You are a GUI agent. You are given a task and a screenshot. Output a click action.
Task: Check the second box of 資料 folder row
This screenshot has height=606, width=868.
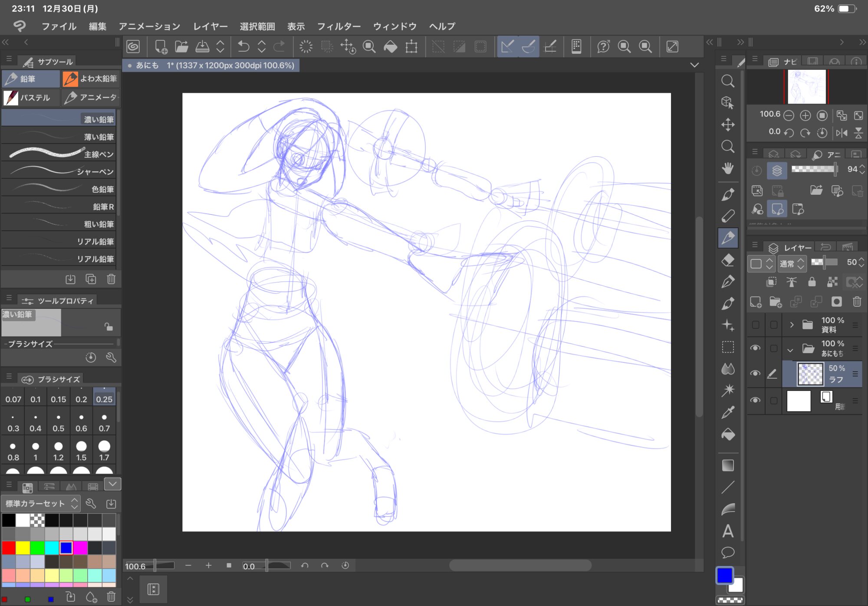tap(773, 324)
